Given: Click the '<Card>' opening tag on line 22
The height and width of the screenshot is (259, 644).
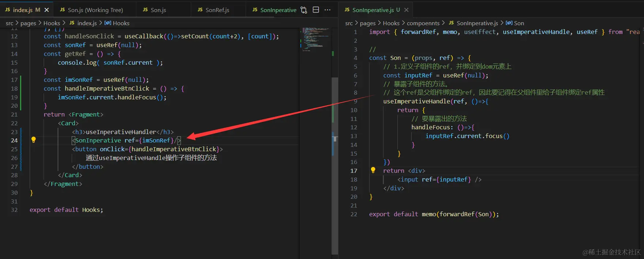Looking at the screenshot, I should 68,123.
